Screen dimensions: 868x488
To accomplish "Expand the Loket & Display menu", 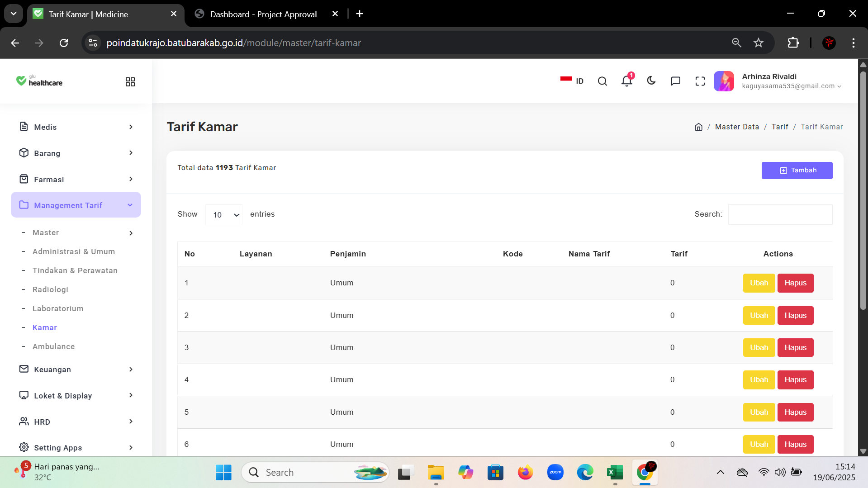I will [x=76, y=396].
